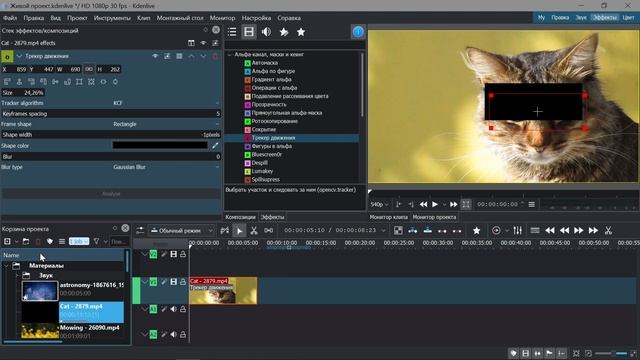This screenshot has width=640, height=360.
Task: Move Трекер движения effect down
Action: click(x=203, y=56)
